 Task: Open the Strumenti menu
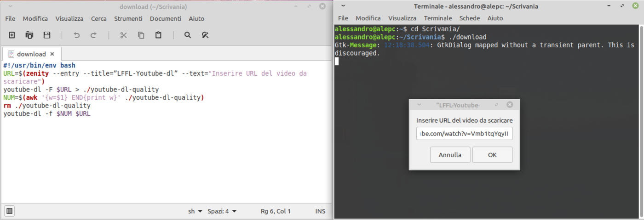pos(128,18)
